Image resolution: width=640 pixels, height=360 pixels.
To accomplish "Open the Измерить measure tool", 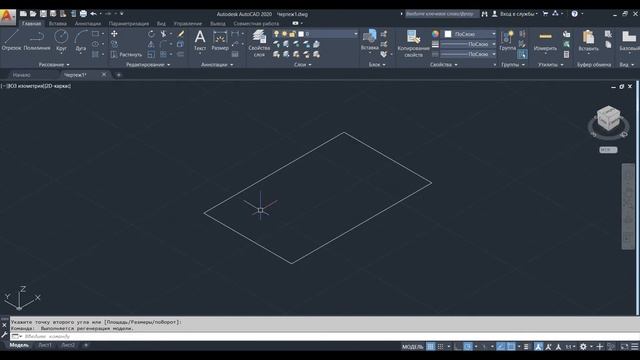I will pos(545,40).
